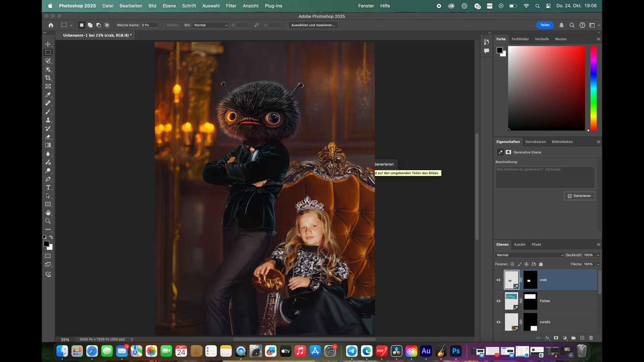Click the Beschreibung prompt text field

click(545, 178)
